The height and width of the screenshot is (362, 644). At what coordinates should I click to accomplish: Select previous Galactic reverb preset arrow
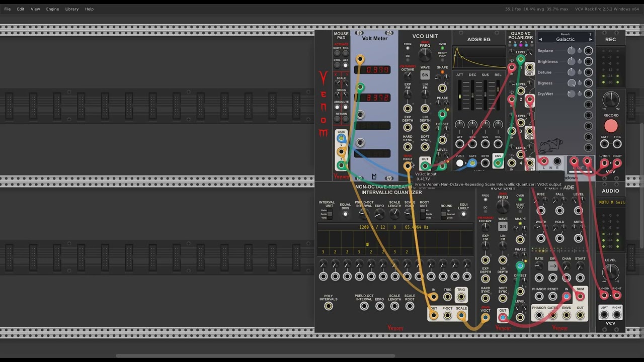tap(540, 39)
